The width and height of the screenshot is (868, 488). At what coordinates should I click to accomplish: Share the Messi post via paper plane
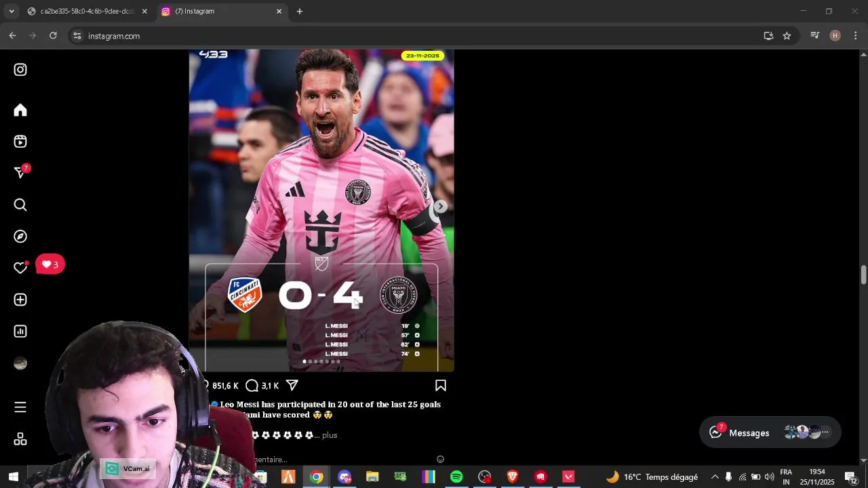292,385
